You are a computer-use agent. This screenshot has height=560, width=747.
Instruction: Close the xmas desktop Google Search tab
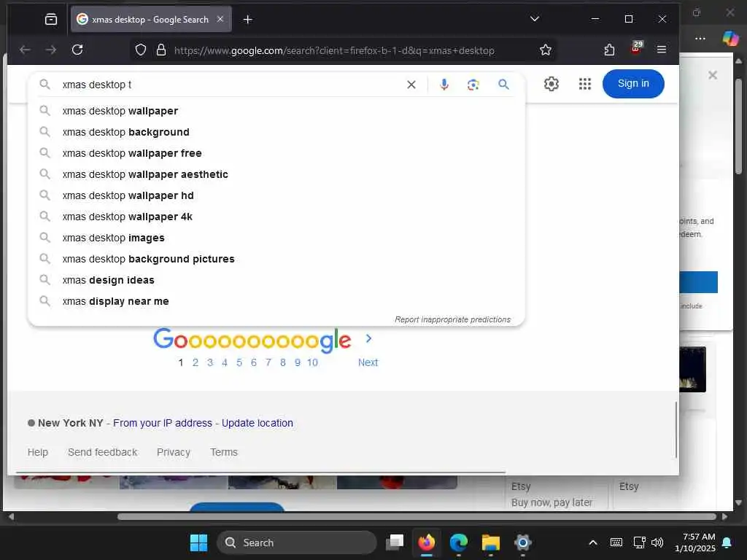coord(220,19)
